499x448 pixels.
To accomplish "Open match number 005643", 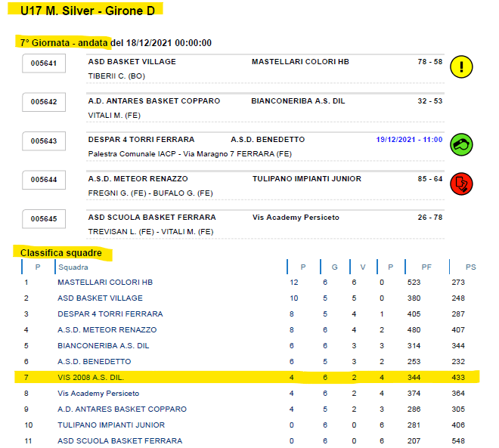I will coord(44,141).
